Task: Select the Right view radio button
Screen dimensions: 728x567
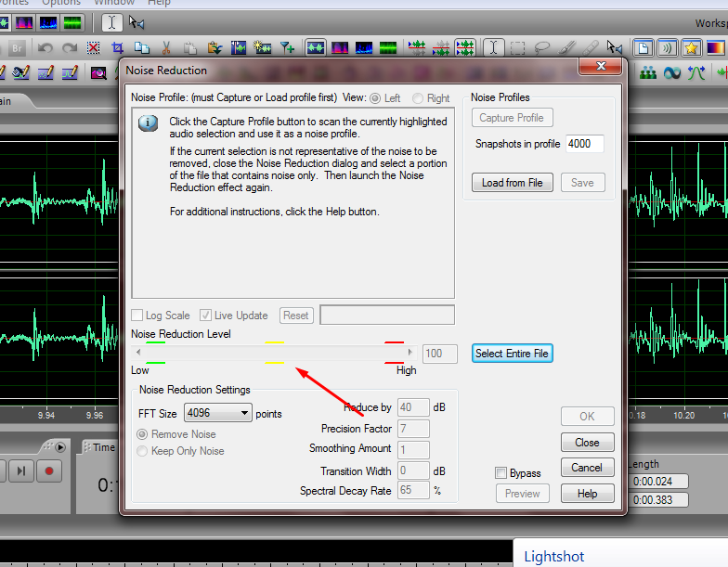Action: [418, 98]
